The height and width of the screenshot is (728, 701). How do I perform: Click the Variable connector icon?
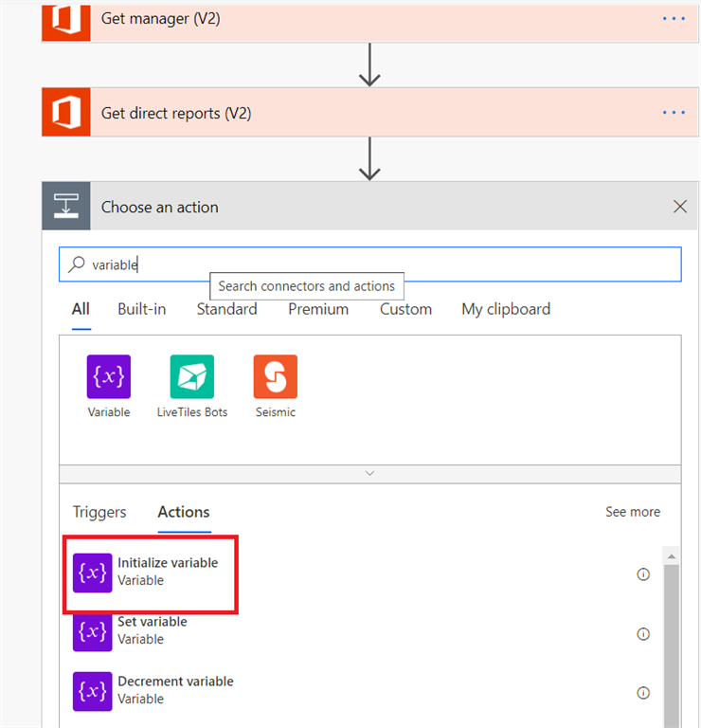pyautogui.click(x=108, y=376)
